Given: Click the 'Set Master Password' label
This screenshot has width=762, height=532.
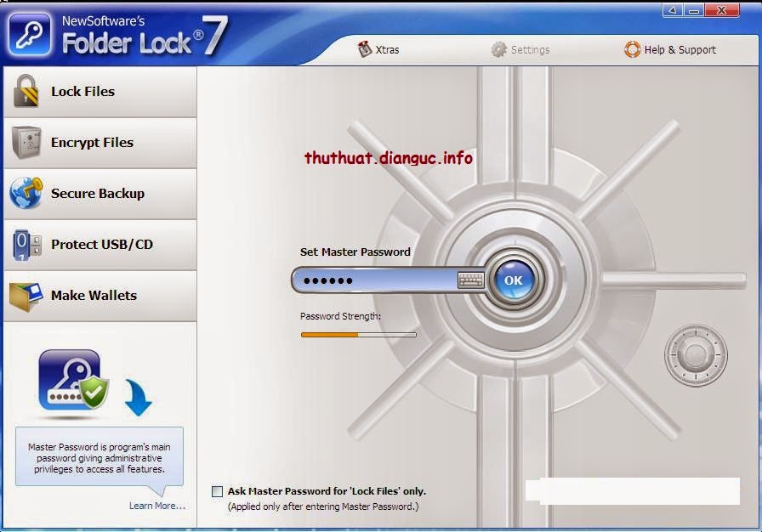Looking at the screenshot, I should [x=355, y=252].
